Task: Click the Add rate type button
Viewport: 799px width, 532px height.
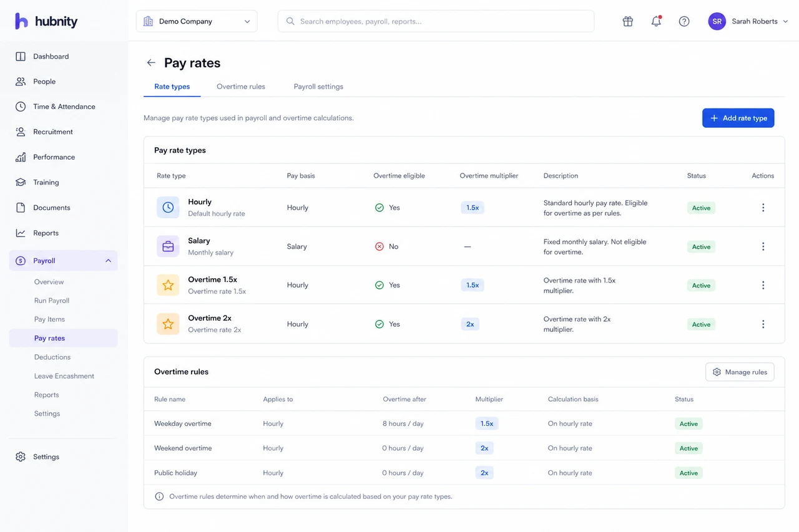Action: coord(738,118)
